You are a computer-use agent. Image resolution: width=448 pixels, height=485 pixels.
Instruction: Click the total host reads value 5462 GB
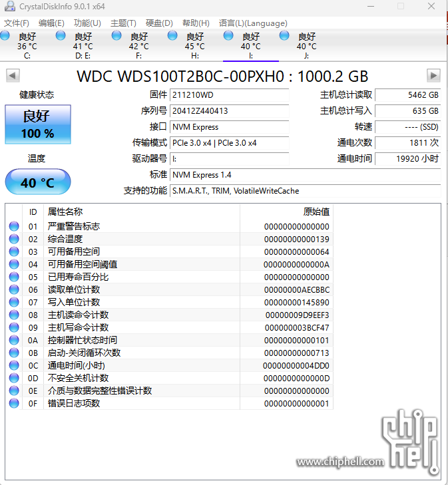(408, 95)
